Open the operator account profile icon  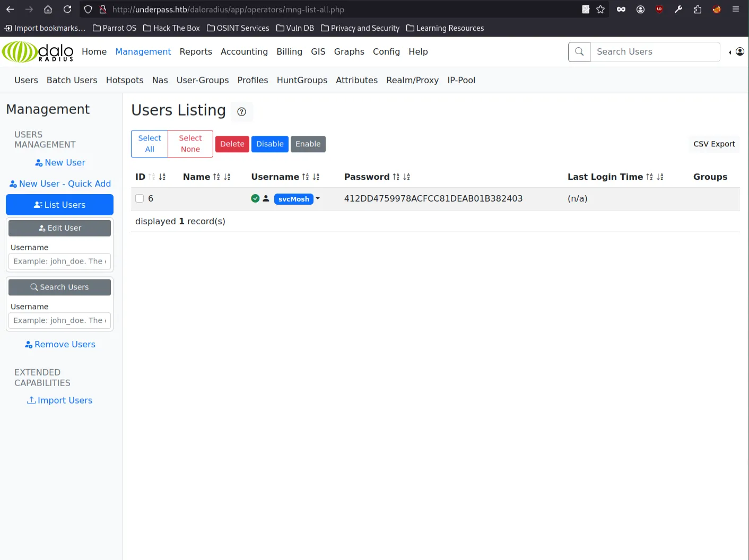[739, 52]
